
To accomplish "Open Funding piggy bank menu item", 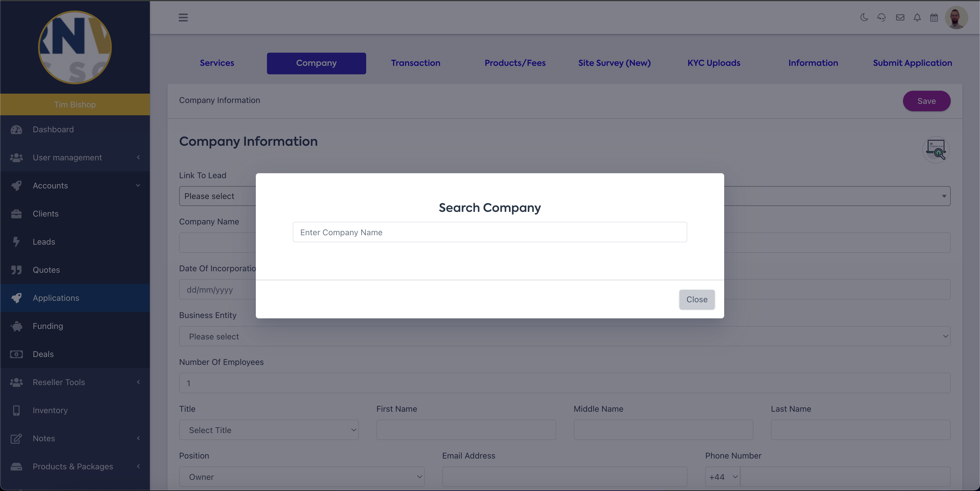I will tap(48, 326).
